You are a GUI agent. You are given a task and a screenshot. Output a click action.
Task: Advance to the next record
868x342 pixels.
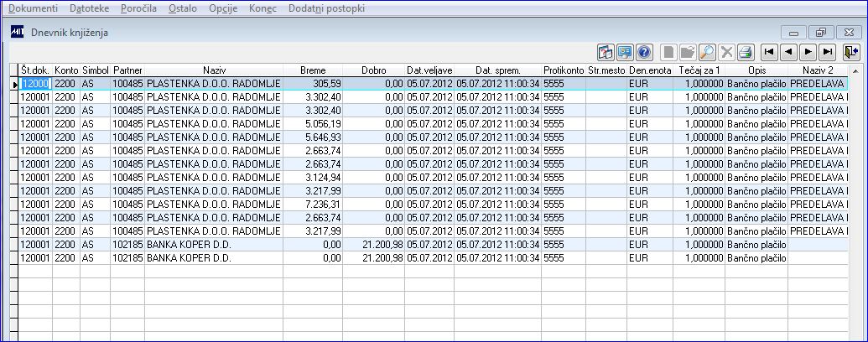click(x=808, y=52)
